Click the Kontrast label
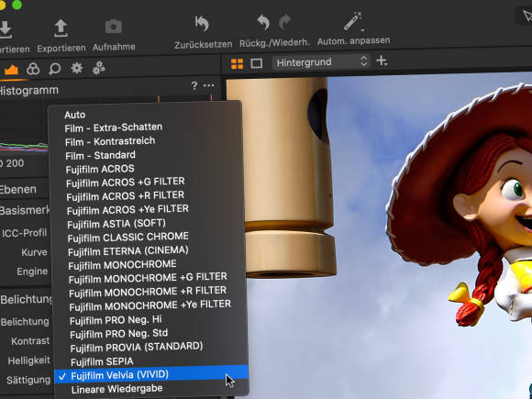This screenshot has height=399, width=532. coord(30,341)
